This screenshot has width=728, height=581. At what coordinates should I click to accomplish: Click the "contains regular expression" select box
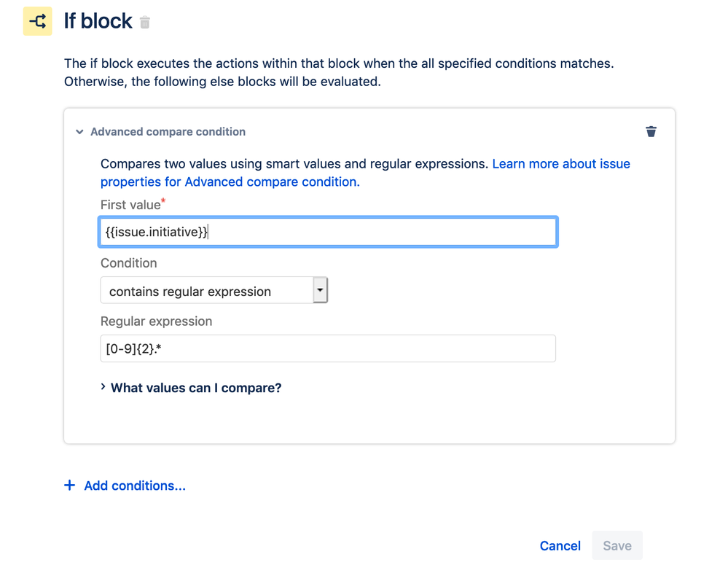pyautogui.click(x=206, y=291)
